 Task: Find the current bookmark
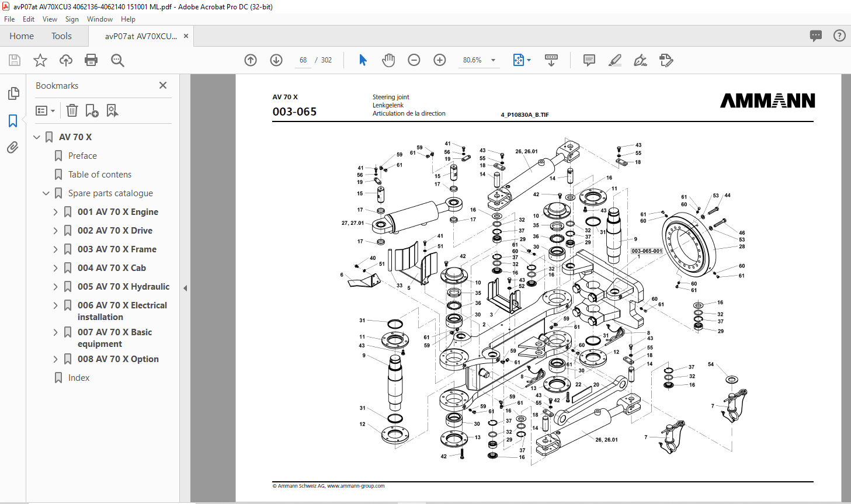click(112, 110)
